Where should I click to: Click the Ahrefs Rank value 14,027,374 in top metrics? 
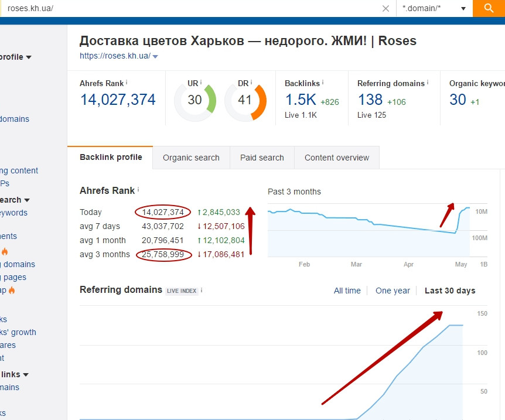(118, 100)
